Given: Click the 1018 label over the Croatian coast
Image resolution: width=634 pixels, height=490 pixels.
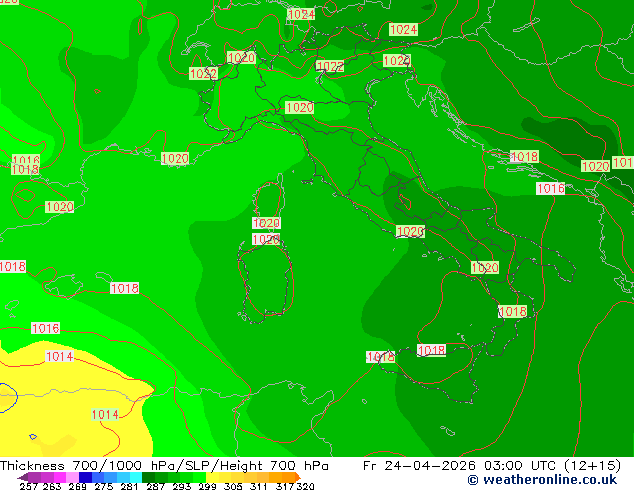Looking at the screenshot, I should coord(524,156).
